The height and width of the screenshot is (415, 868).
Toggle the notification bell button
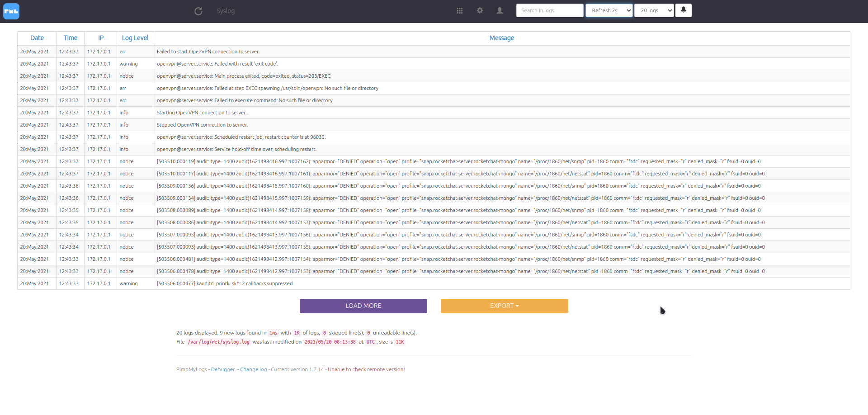pos(684,10)
